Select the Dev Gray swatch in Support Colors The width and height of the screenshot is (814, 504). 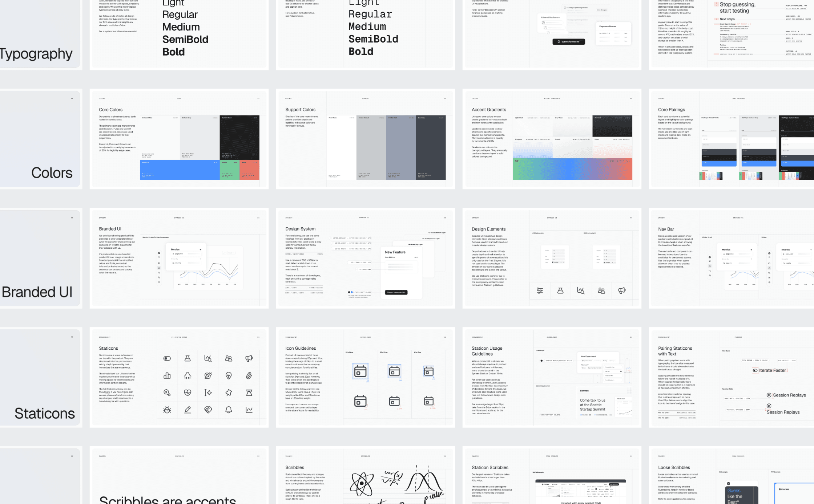[431, 147]
